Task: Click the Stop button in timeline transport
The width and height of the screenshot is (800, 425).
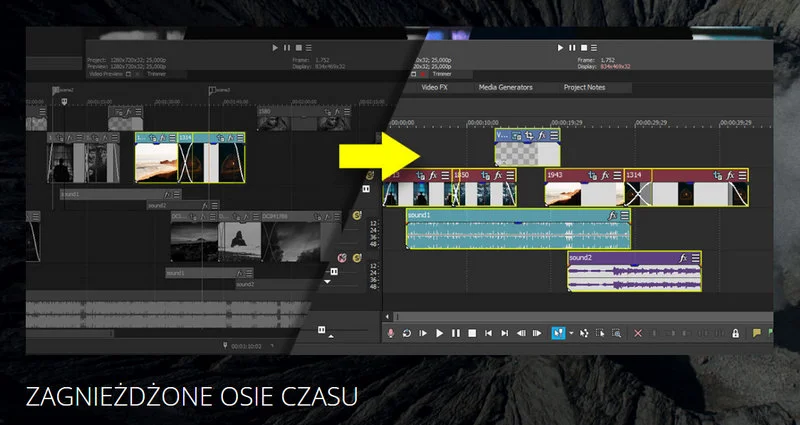Action: [472, 333]
